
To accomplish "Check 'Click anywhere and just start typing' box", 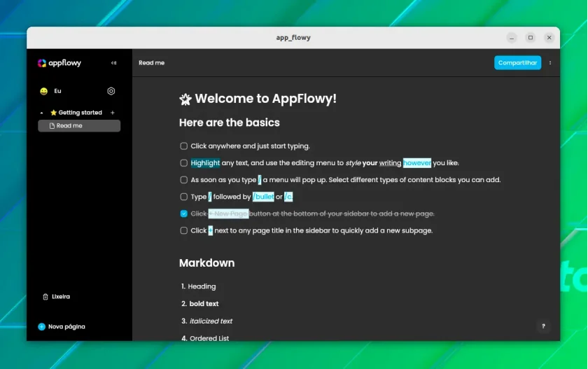I will pyautogui.click(x=183, y=146).
